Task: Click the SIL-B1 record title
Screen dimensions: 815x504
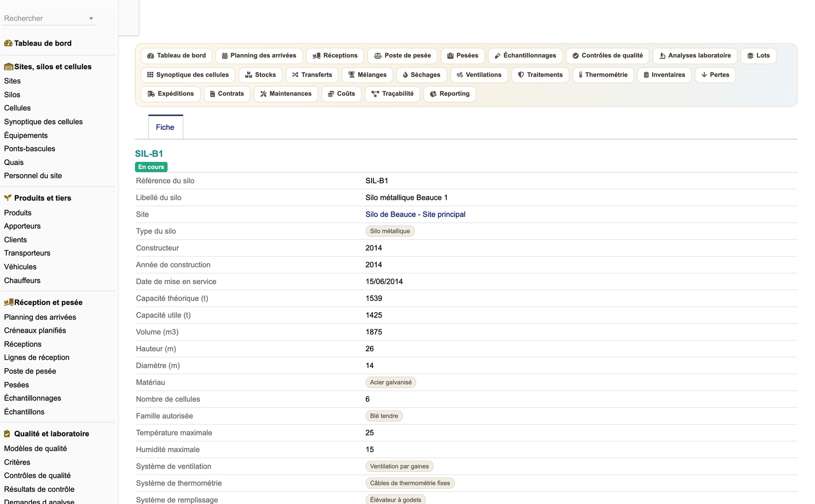Action: pyautogui.click(x=149, y=153)
